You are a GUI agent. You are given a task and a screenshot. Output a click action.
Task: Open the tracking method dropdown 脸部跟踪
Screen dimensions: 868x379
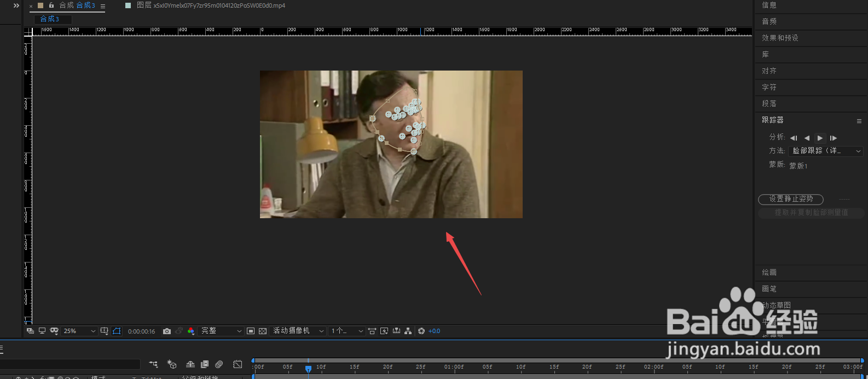click(826, 151)
